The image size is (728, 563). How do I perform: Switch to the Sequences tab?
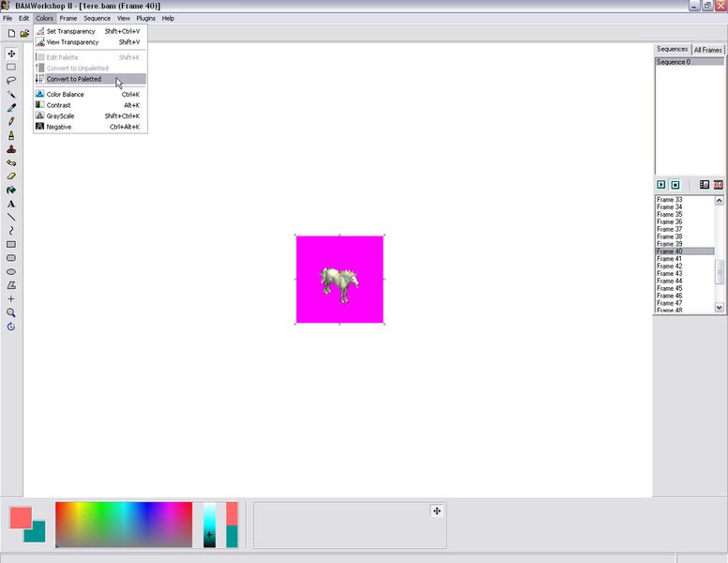click(x=673, y=49)
